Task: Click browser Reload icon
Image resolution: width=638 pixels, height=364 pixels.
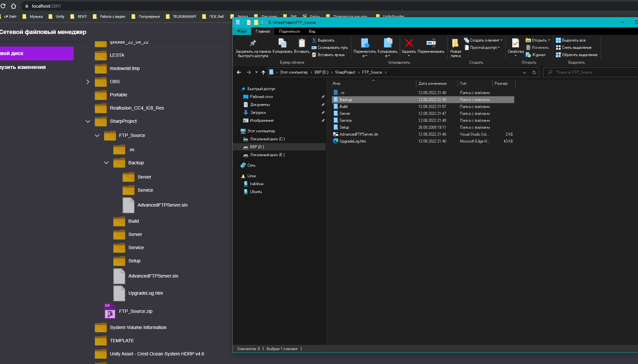Action: (x=3, y=6)
